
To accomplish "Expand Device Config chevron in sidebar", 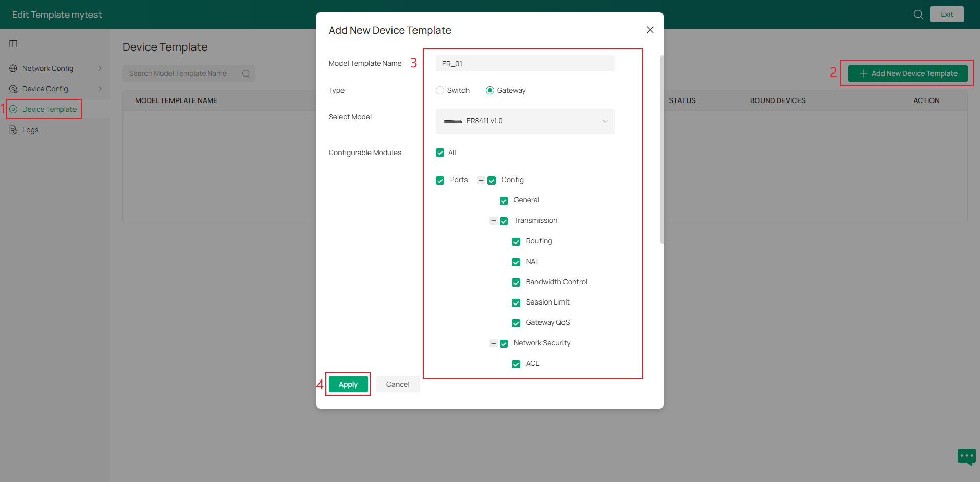I will [100, 89].
